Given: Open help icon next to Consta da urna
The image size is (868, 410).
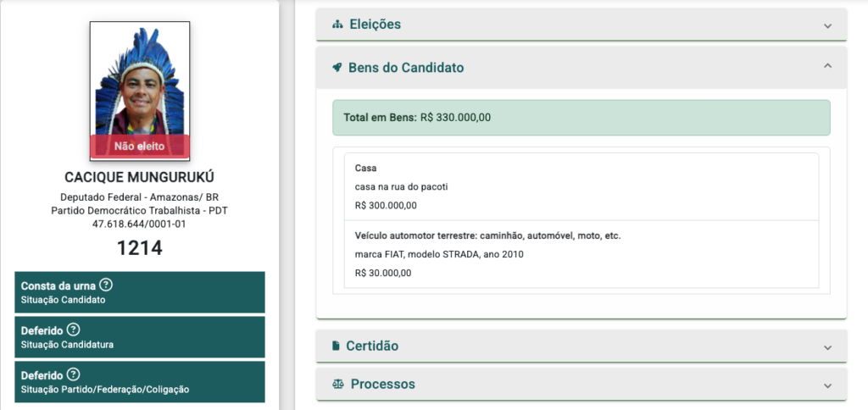Looking at the screenshot, I should click(106, 285).
